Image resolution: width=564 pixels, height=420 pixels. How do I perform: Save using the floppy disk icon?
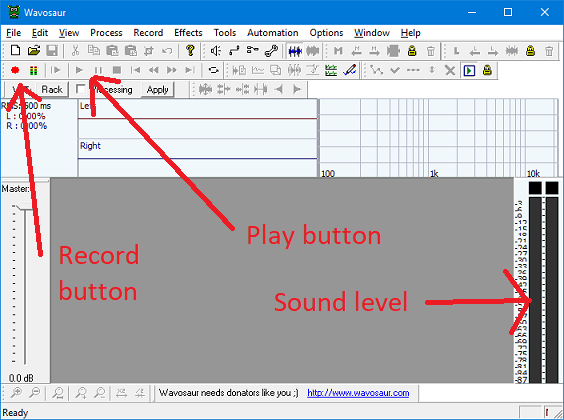click(52, 51)
